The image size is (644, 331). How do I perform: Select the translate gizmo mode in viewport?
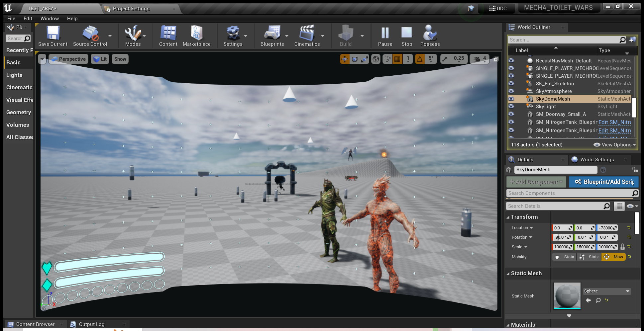[345, 59]
